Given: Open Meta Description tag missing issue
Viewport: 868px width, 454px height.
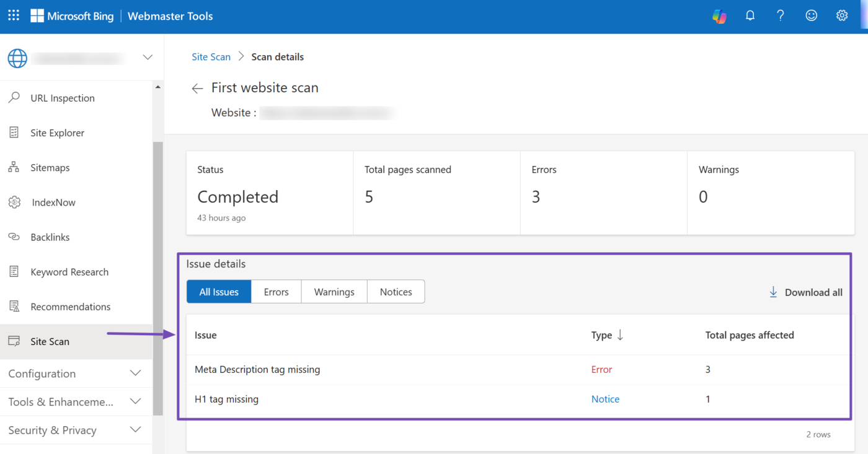Looking at the screenshot, I should click(257, 370).
